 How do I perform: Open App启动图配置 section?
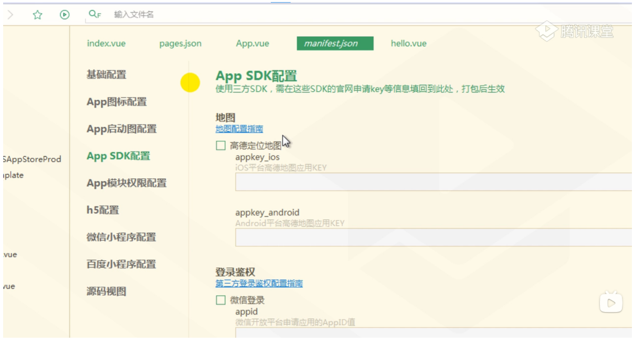122,129
